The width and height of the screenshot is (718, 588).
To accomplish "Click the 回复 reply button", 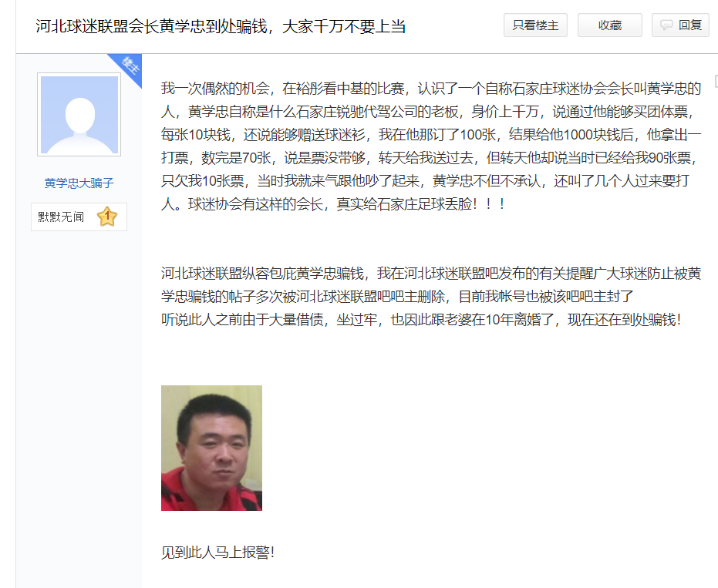I will coord(680,25).
